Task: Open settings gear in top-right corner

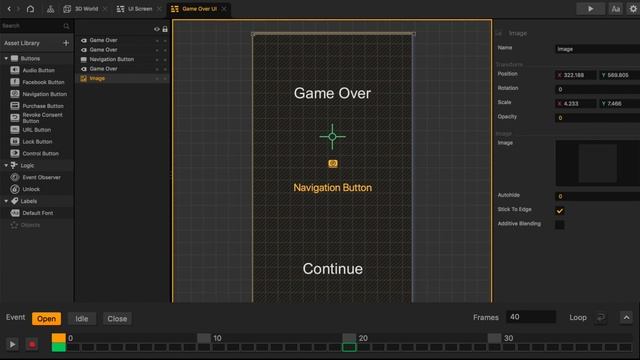Action: point(633,9)
